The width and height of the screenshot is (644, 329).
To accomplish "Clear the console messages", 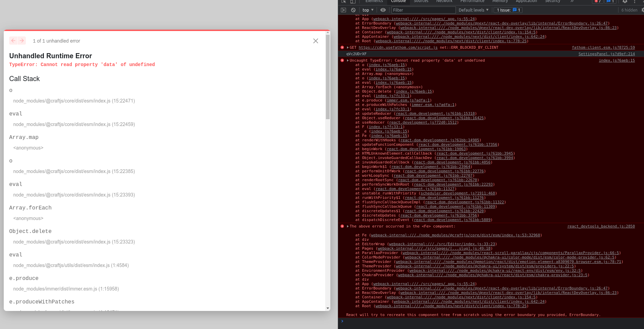I will point(353,10).
